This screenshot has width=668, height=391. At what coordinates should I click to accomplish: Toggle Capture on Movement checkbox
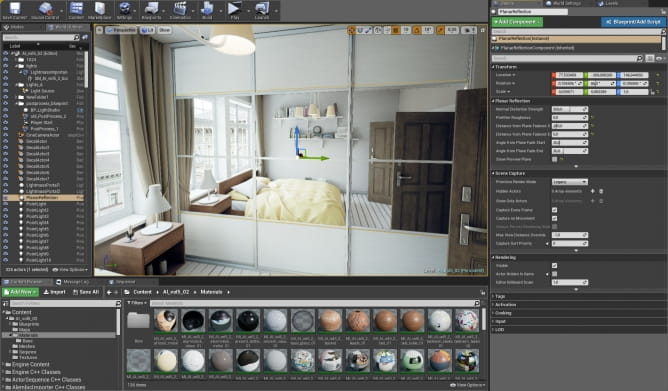pos(554,218)
